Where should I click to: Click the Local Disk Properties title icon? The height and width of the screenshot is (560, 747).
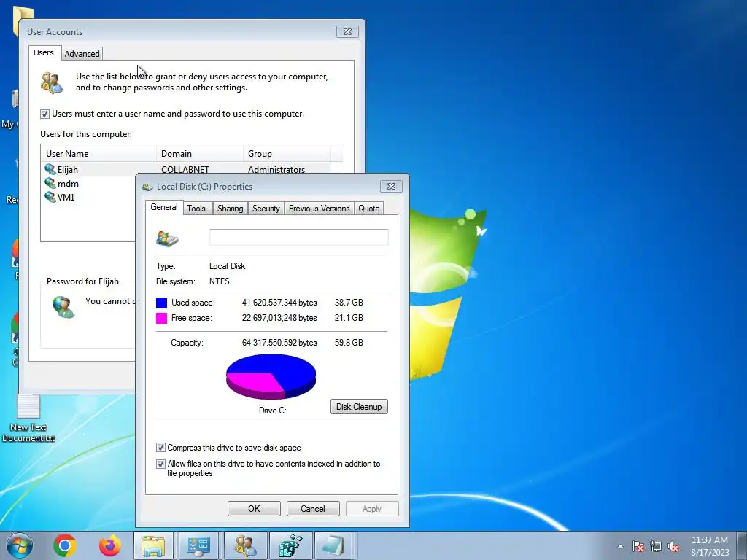point(147,187)
